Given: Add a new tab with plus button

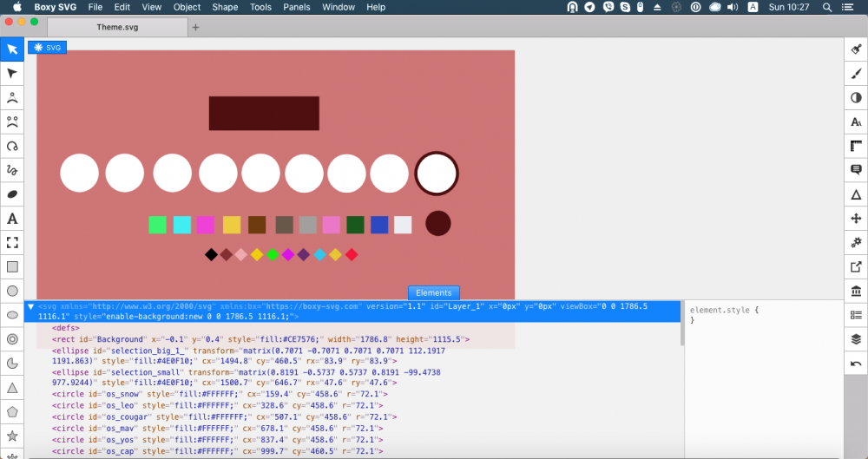Looking at the screenshot, I should tap(195, 27).
